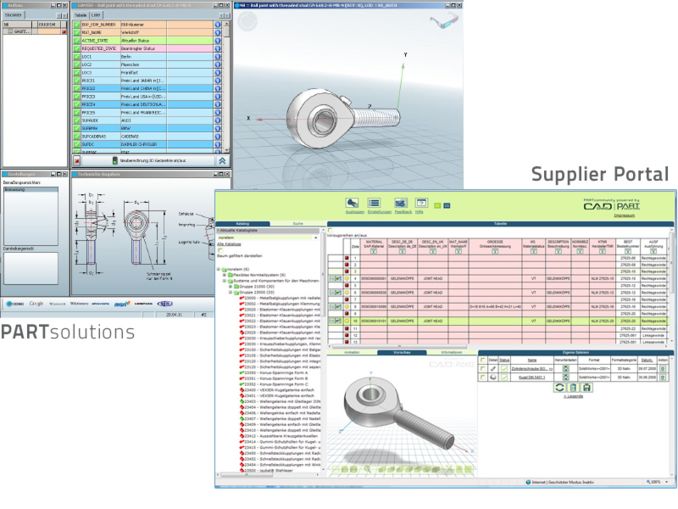The image size is (678, 509).
Task: Check the Zylinderschraube file row checkbox
Action: (483, 369)
